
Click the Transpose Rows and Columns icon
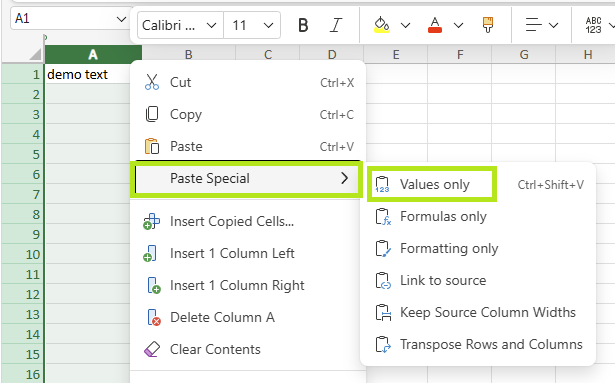[383, 345]
